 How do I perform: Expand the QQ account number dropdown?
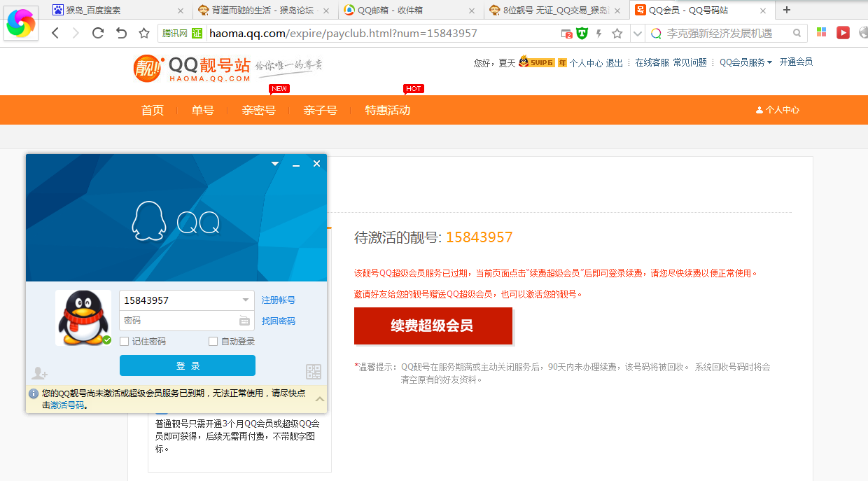(246, 300)
